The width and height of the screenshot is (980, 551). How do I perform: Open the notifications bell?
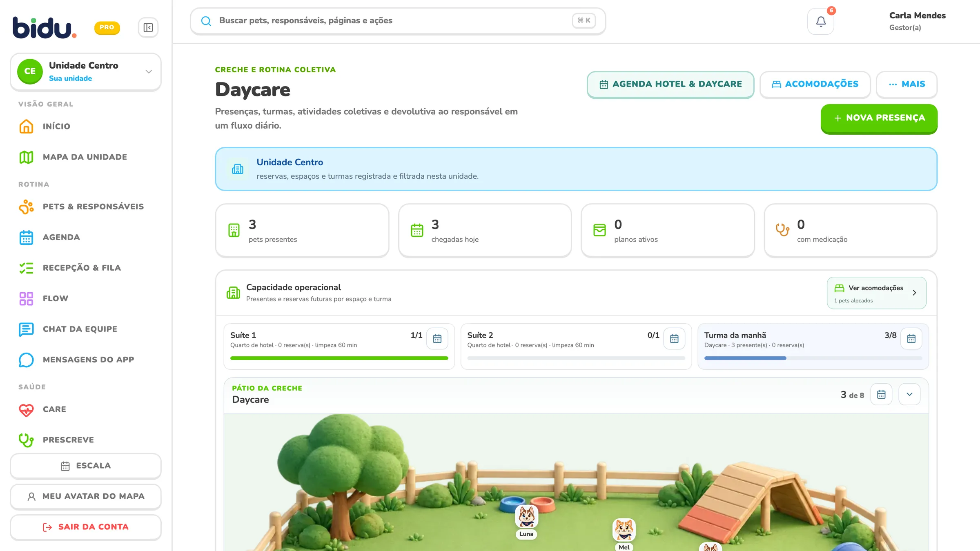click(821, 21)
